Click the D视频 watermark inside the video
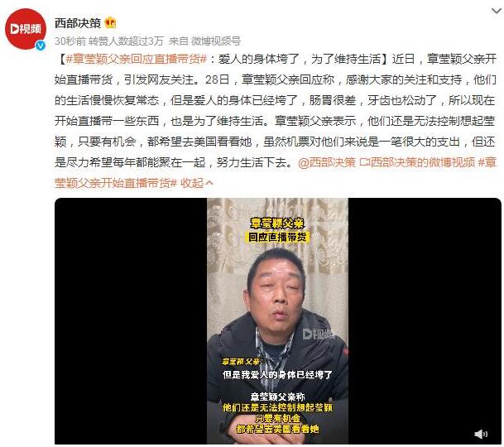The image size is (504, 447). pos(319,334)
